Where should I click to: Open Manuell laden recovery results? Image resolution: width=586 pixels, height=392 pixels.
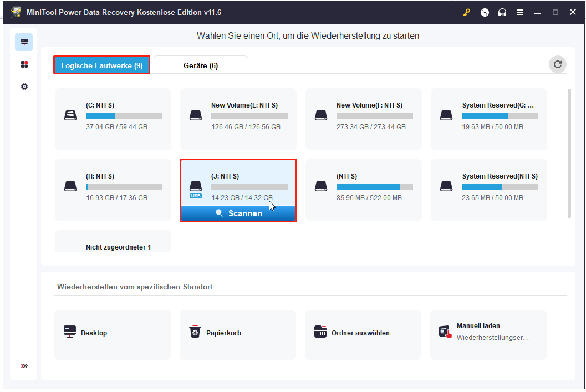point(488,335)
